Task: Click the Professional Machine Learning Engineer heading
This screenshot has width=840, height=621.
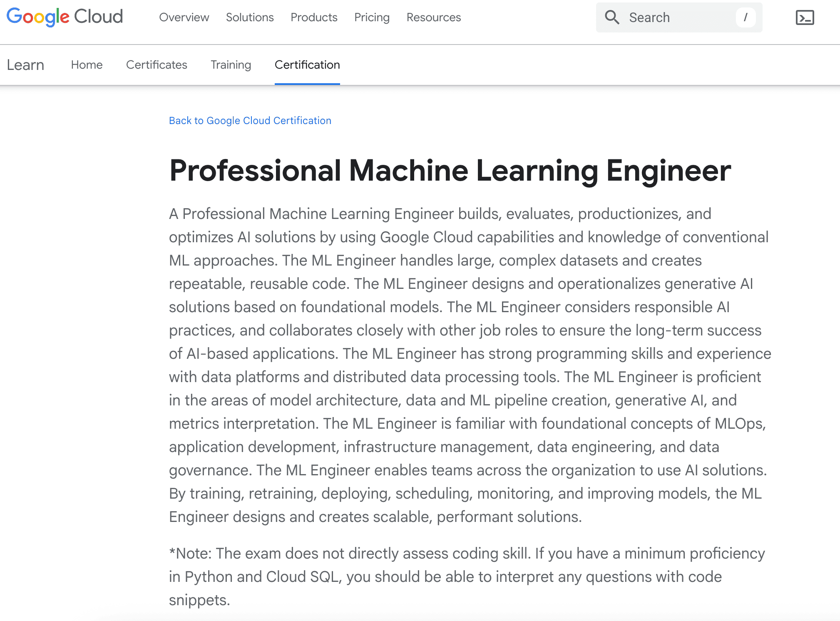Action: (x=450, y=170)
